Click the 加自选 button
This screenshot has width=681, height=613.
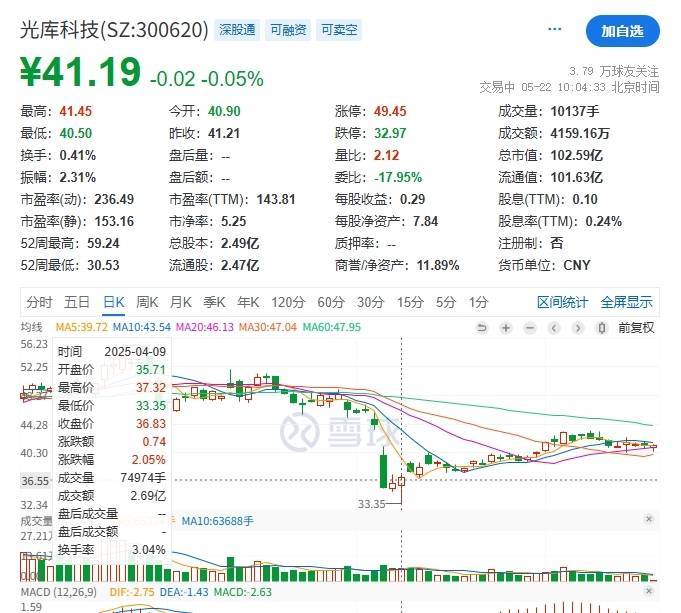(622, 31)
